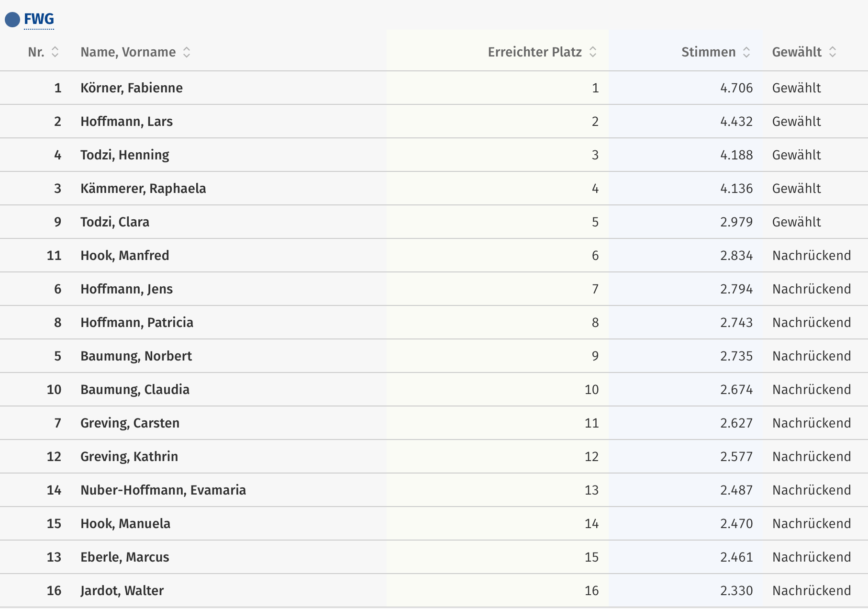
Task: Open the FWG party link
Action: [39, 19]
